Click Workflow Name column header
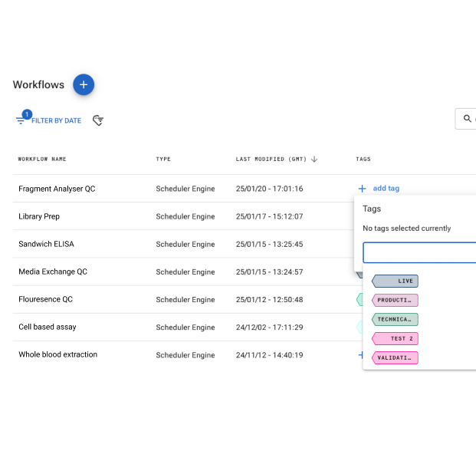The width and height of the screenshot is (476, 474). [x=42, y=160]
